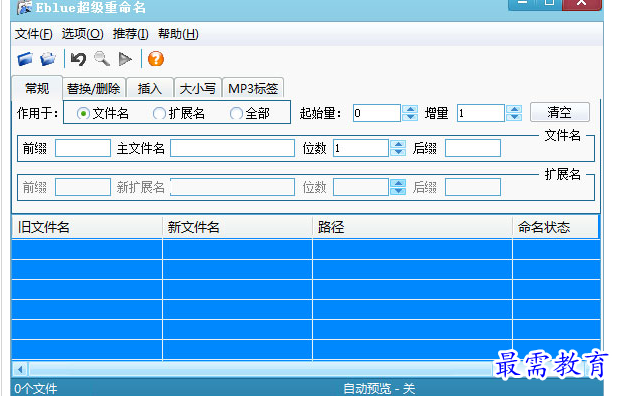Screen dimensions: 617x396
Task: Increase the 增量 value with up arrow
Action: click(514, 109)
